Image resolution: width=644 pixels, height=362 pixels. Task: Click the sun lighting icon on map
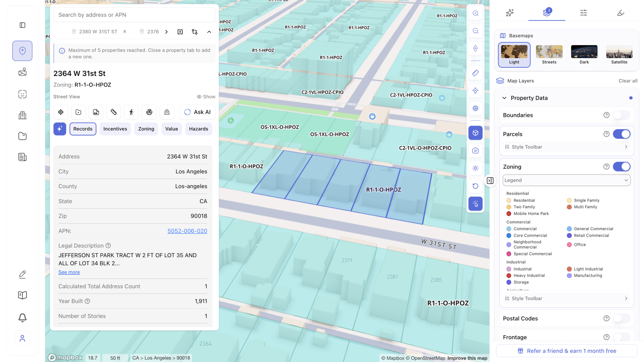coord(475,168)
